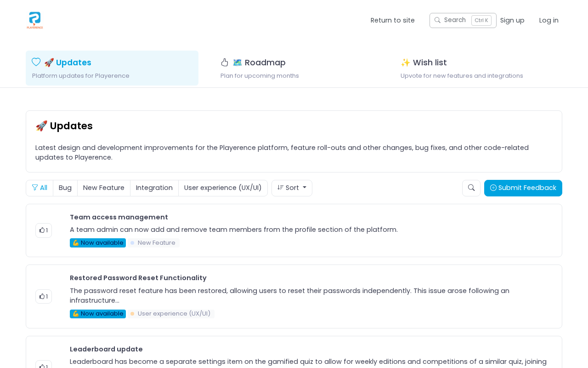Click the thumbs-up icon on Roadmap tab
This screenshot has height=368, width=588.
[x=225, y=63]
